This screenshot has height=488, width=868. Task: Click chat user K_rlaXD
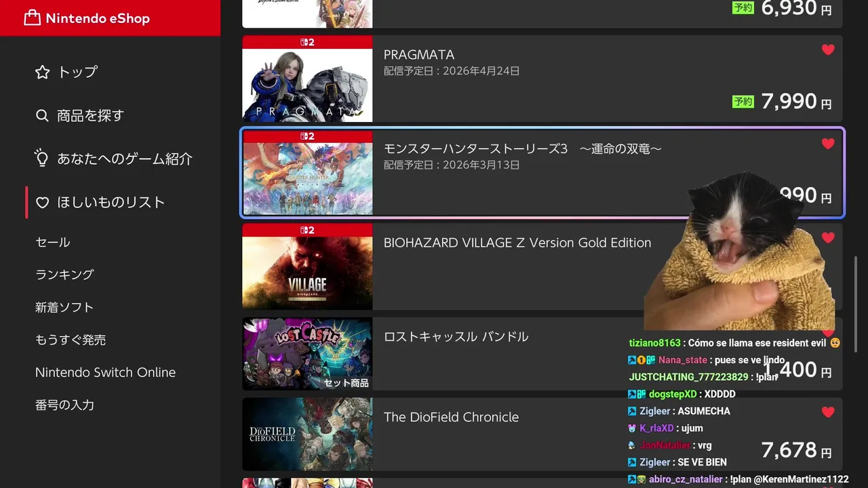656,428
